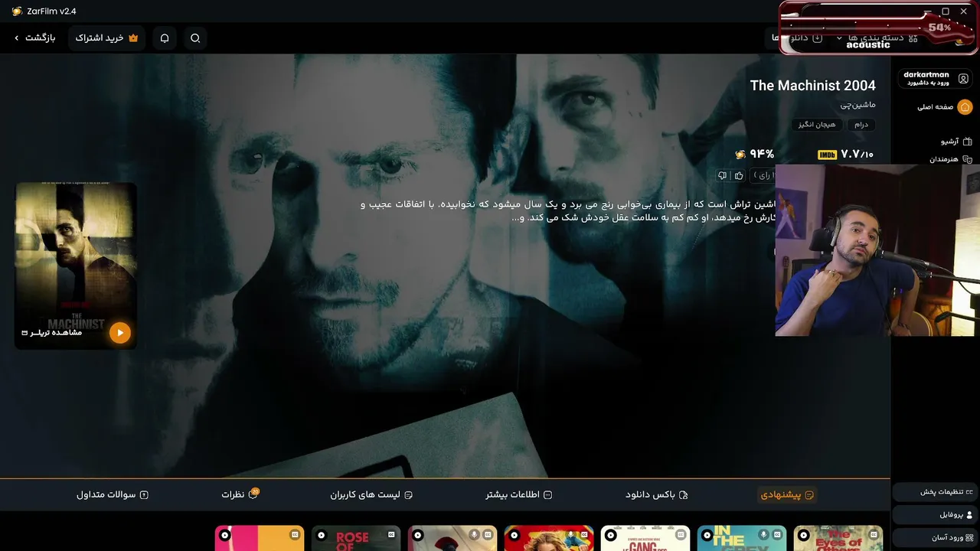Select the درام genre tag

861,124
